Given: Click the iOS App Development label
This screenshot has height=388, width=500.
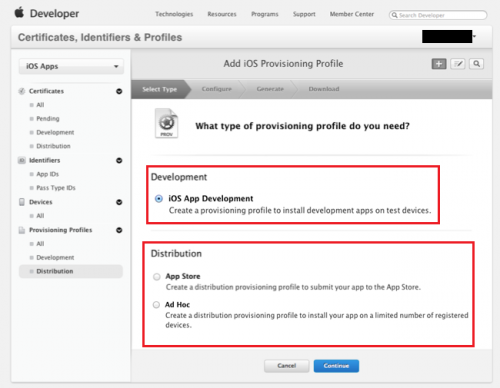Looking at the screenshot, I should tap(211, 199).
